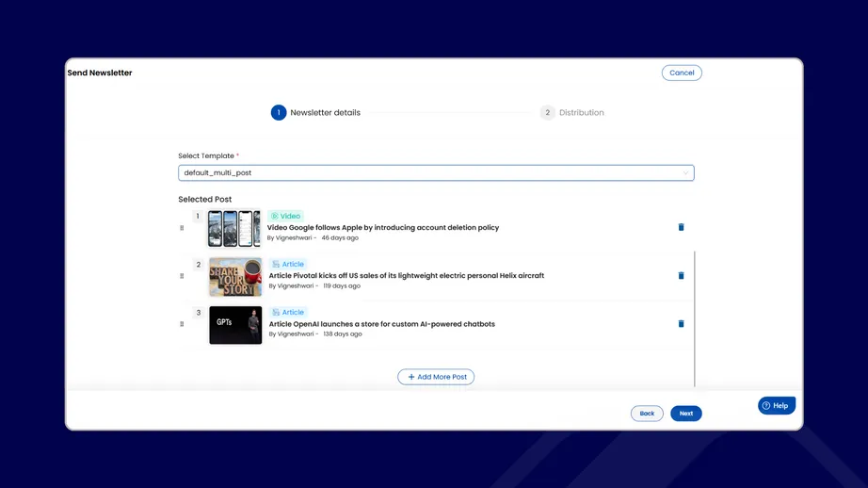Viewport: 868px width, 488px height.
Task: Grab drag handle of third post
Action: click(x=182, y=324)
